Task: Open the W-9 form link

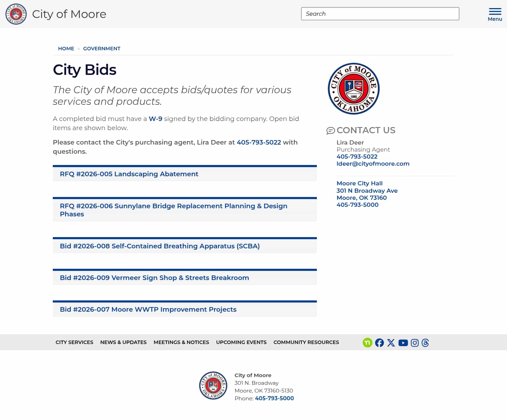Action: [x=155, y=119]
